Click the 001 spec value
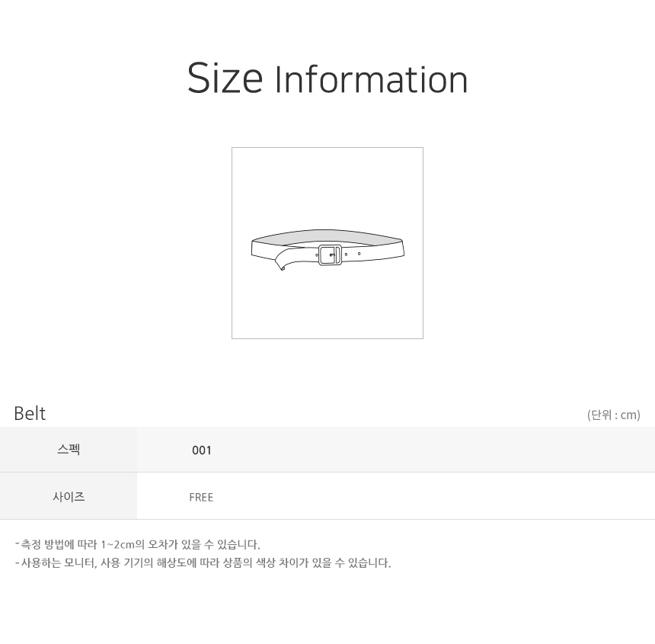Image resolution: width=655 pixels, height=644 pixels. 201,450
